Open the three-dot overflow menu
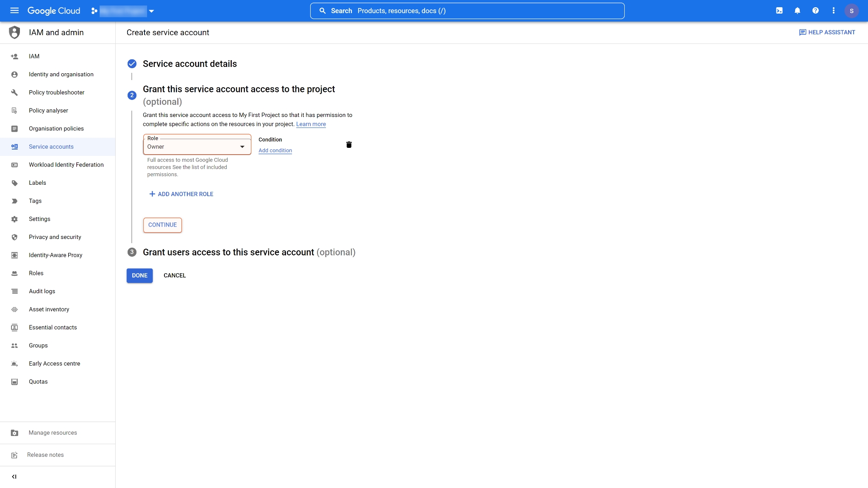 [833, 11]
